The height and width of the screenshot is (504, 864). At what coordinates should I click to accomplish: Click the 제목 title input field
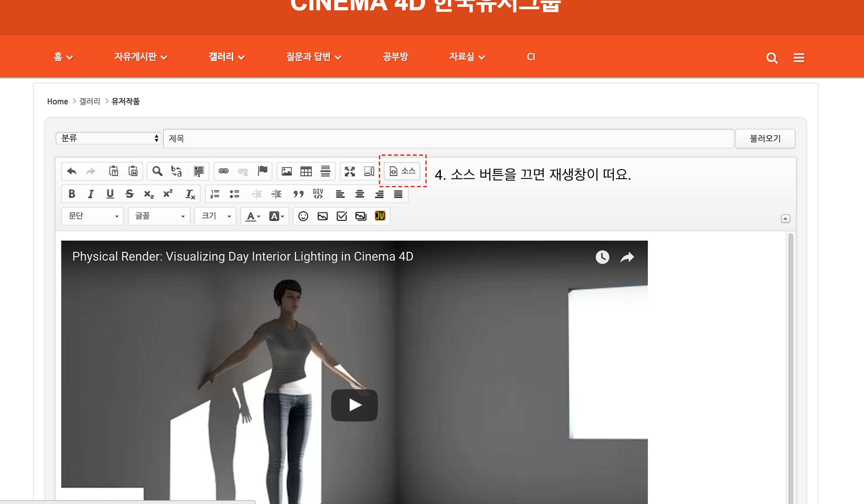point(449,139)
